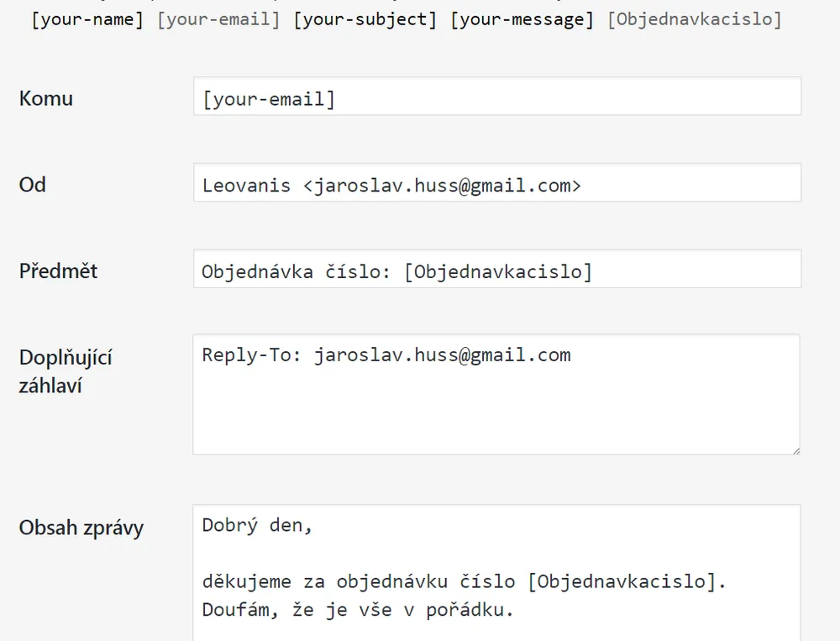
Task: Click the Reply-To email address text
Action: coord(442,355)
